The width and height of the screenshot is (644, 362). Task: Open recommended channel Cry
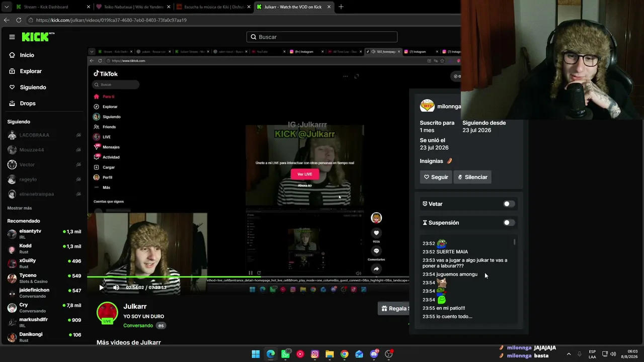44,308
